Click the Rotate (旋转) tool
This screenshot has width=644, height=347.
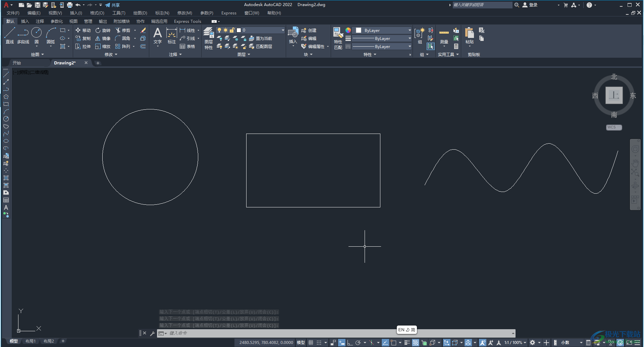103,30
